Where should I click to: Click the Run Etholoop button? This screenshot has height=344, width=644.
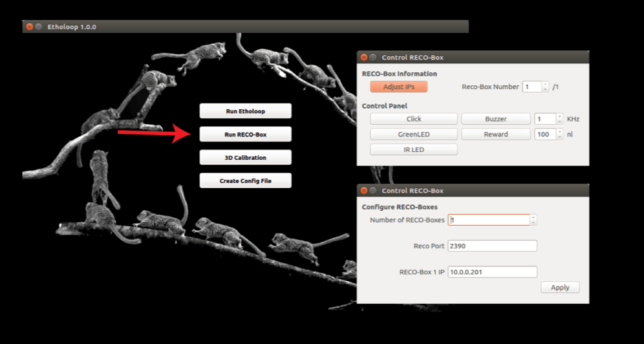[x=245, y=111]
